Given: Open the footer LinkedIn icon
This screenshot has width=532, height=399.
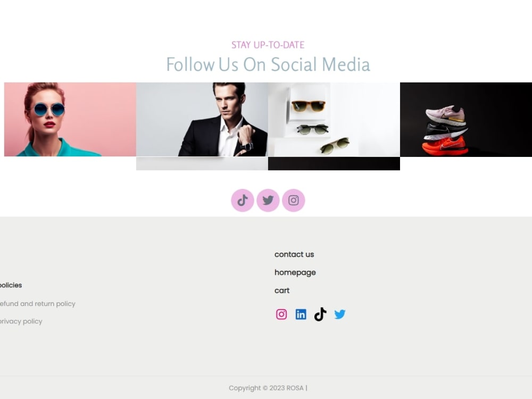Looking at the screenshot, I should click(x=301, y=314).
